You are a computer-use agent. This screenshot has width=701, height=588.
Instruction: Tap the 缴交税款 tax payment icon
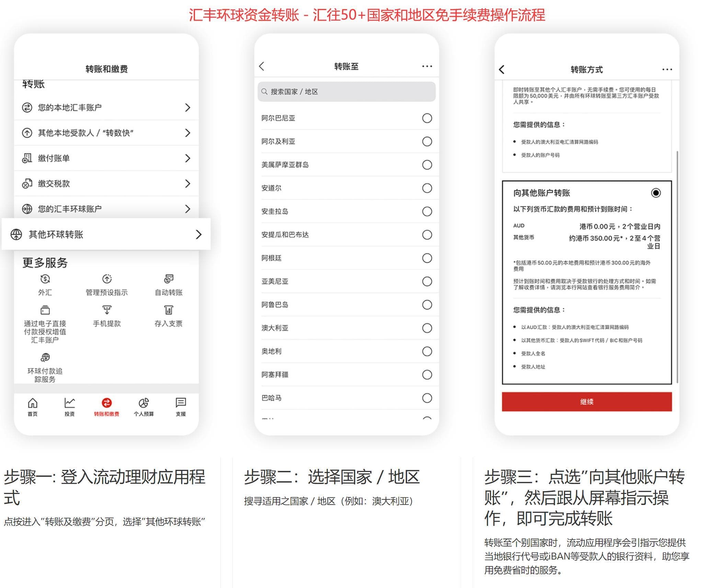(x=27, y=184)
